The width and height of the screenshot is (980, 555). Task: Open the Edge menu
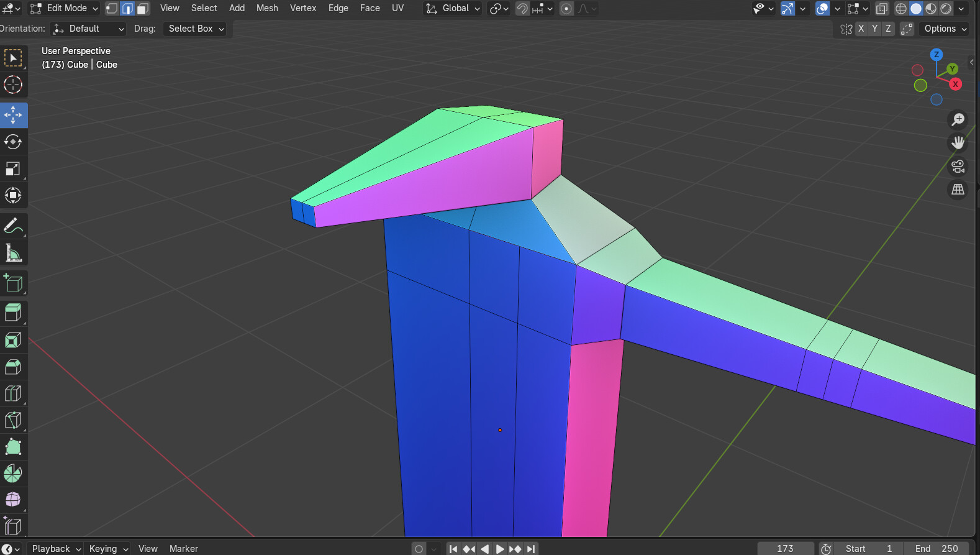point(338,8)
